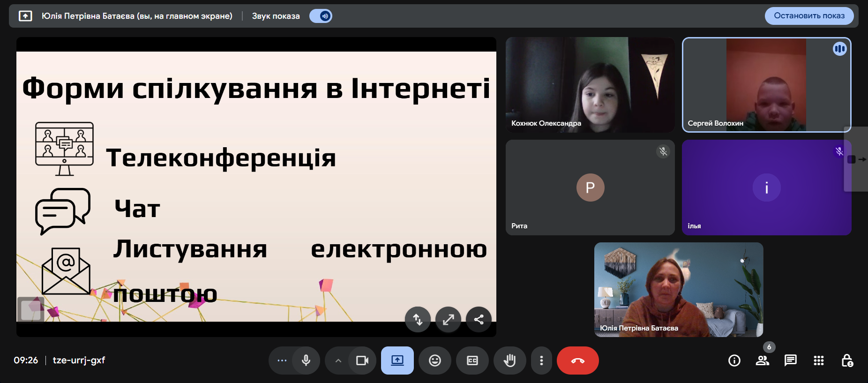Open host controls lock icon
The height and width of the screenshot is (383, 868).
(847, 360)
